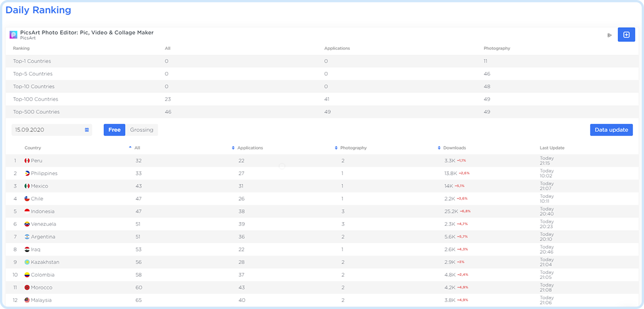Click the PicsArt app logo icon

13,35
